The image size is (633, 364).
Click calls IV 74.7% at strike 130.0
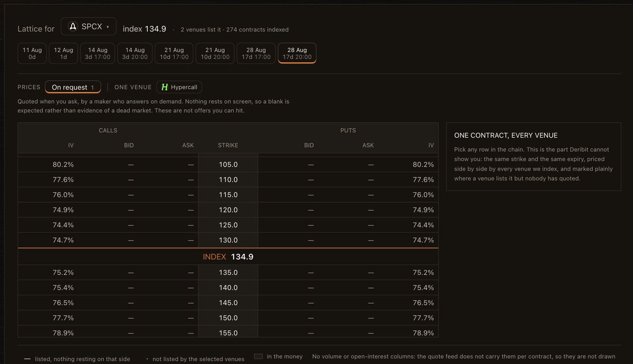(63, 240)
